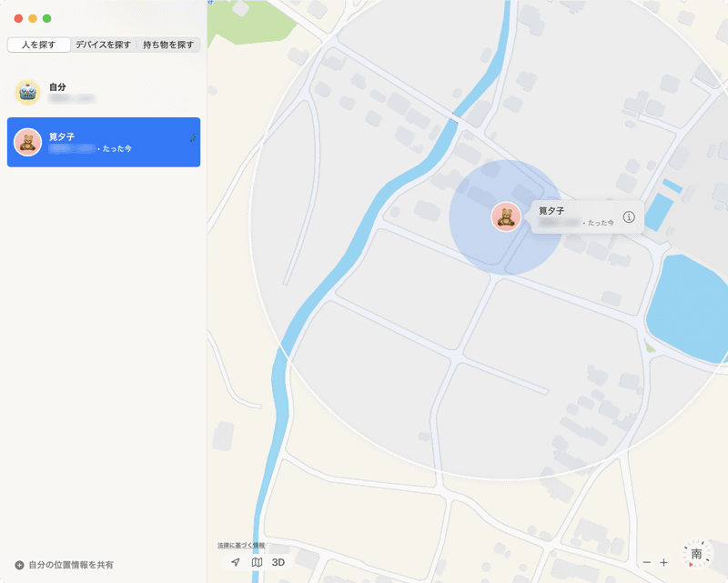Screen dimensions: 728x583
Task: Open info button in 筧夕子 map callout
Action: pyautogui.click(x=629, y=216)
